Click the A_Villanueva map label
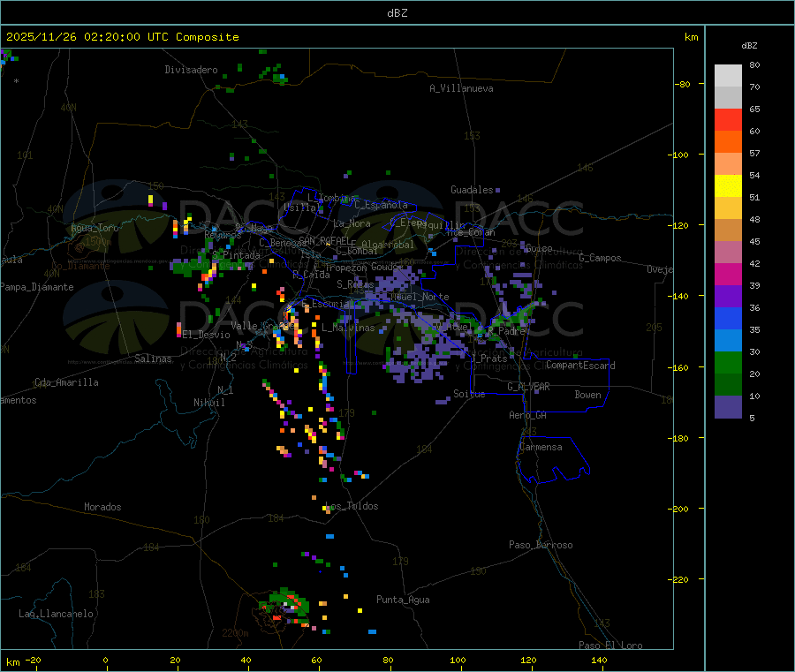The width and height of the screenshot is (795, 672). click(x=461, y=88)
